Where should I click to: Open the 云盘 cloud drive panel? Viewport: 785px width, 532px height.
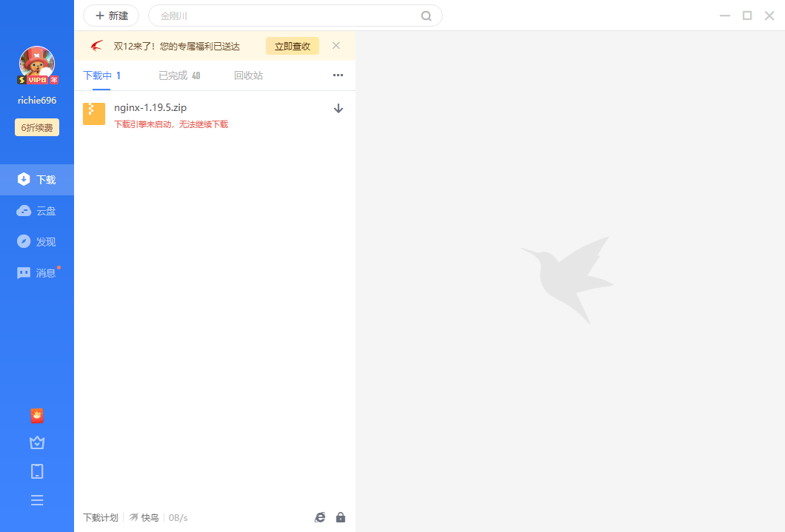(37, 210)
